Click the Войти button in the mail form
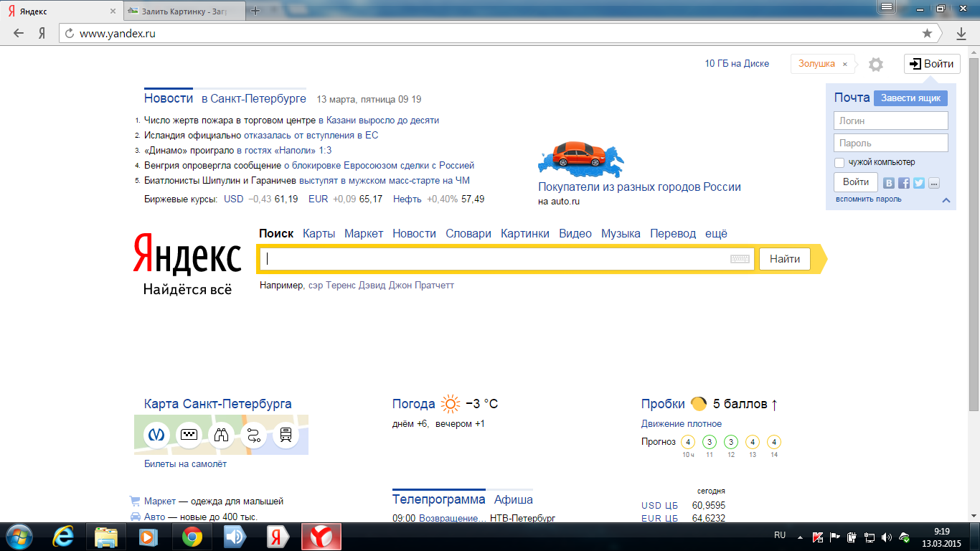The image size is (980, 551). point(856,182)
